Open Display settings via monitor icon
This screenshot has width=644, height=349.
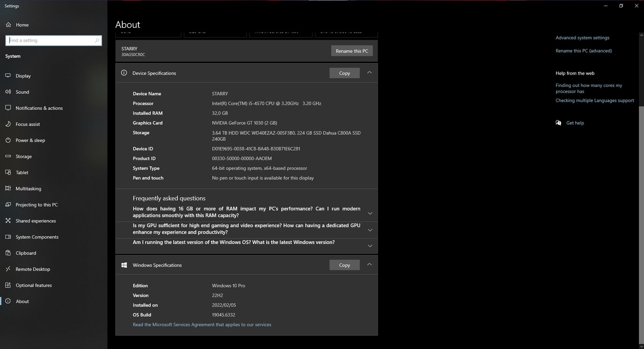click(x=8, y=76)
